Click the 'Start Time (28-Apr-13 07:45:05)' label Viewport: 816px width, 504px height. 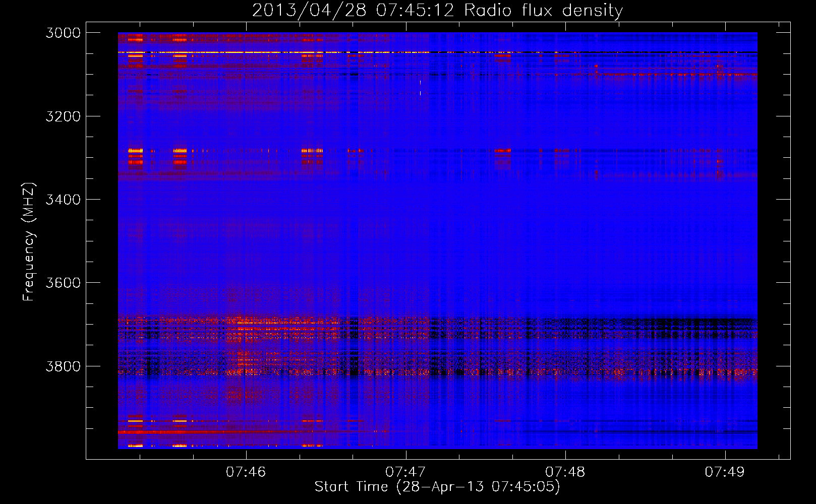click(x=437, y=487)
